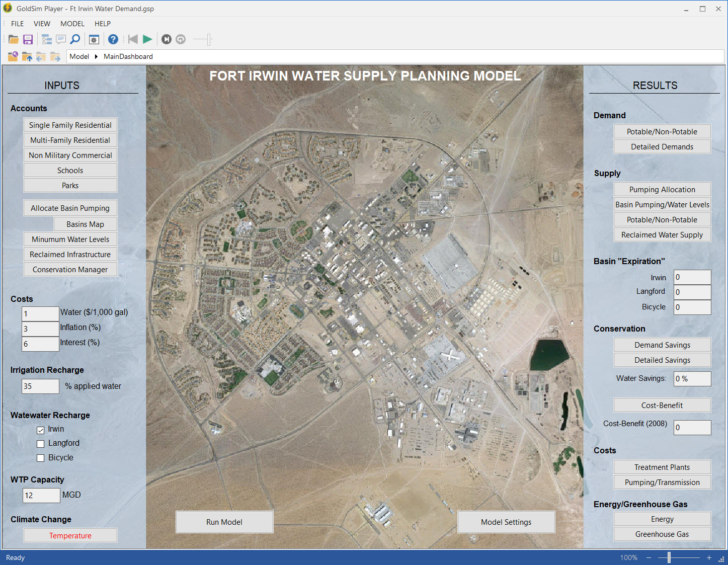Image resolution: width=728 pixels, height=565 pixels.
Task: Open Non Military Commercial account
Action: point(70,155)
